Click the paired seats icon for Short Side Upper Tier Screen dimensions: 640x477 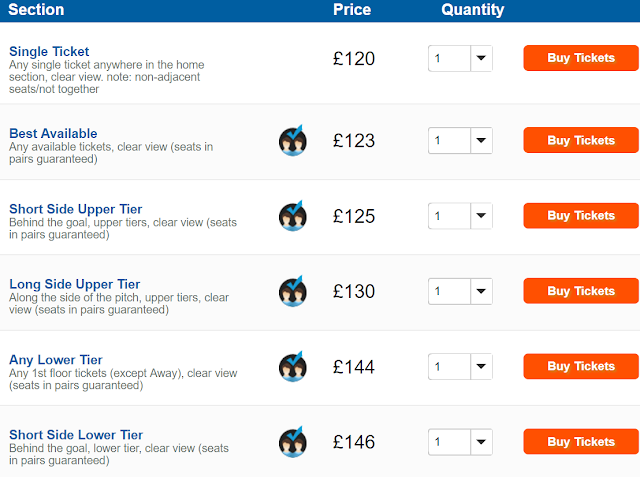[x=292, y=216]
